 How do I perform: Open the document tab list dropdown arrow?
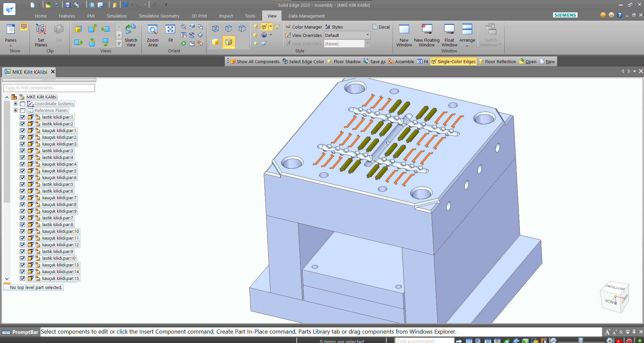[x=635, y=71]
